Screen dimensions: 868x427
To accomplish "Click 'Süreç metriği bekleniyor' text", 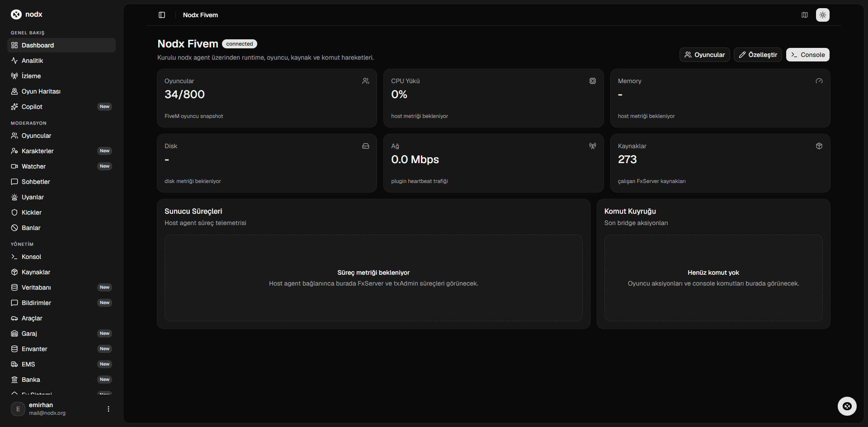I will pyautogui.click(x=373, y=272).
